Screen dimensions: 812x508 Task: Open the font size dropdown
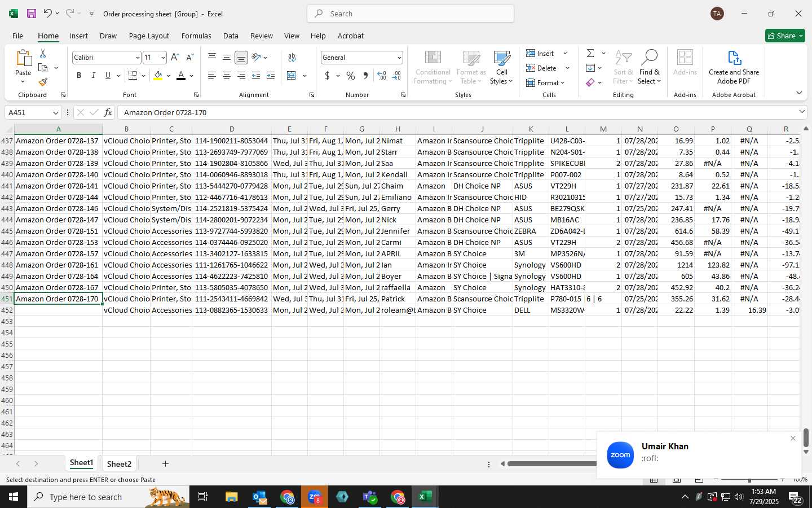[163, 58]
